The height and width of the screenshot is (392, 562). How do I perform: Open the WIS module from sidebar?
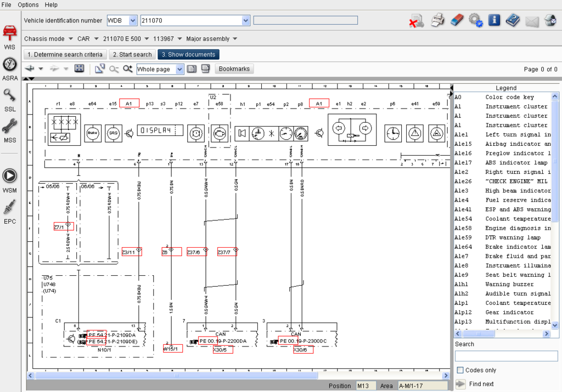10,37
